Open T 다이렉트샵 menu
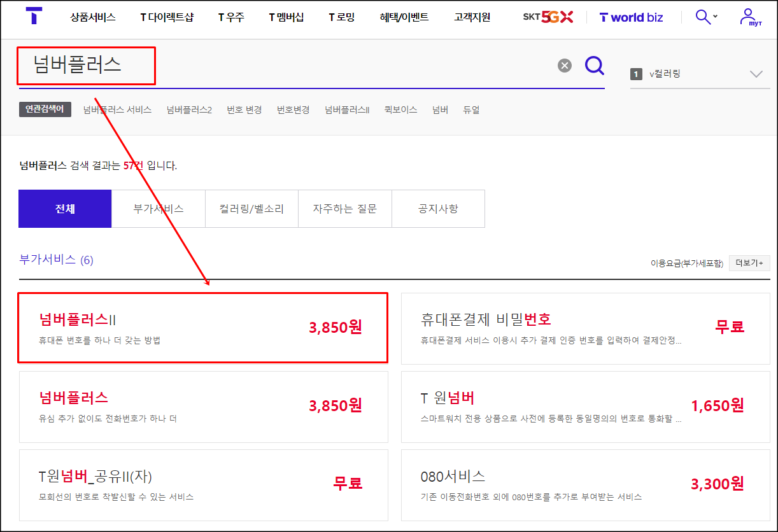This screenshot has width=778, height=532. pyautogui.click(x=166, y=17)
